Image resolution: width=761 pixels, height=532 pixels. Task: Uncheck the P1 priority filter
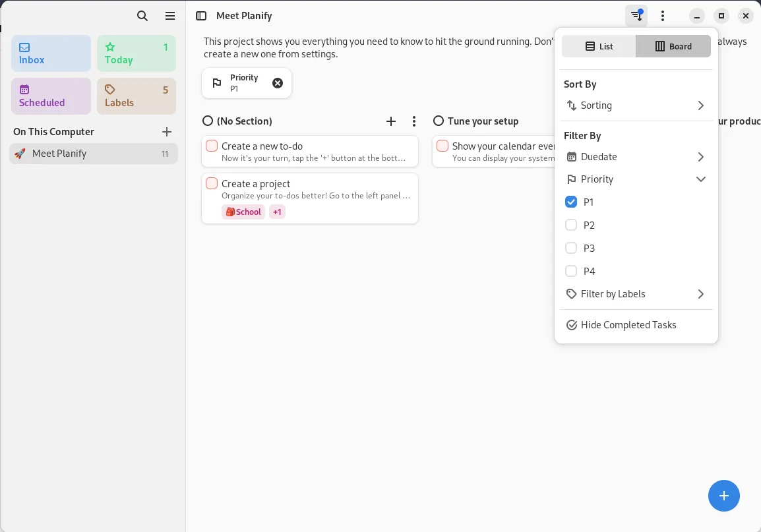(571, 202)
